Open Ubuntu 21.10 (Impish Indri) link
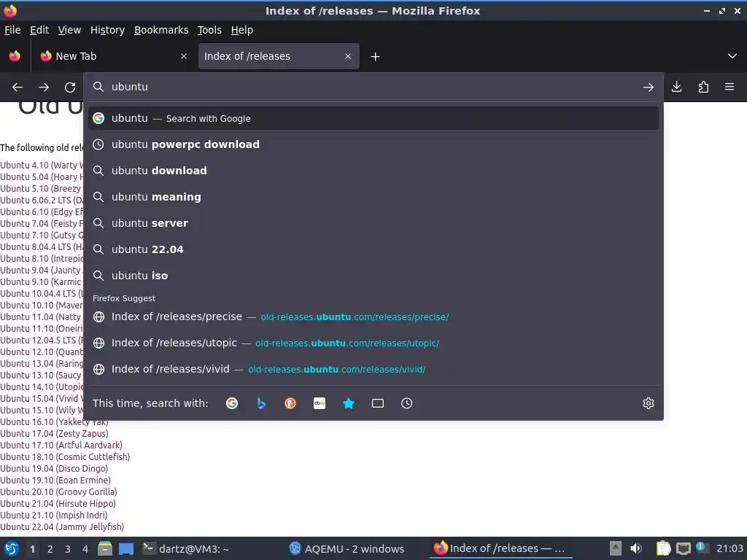This screenshot has height=560, width=747. (54, 516)
